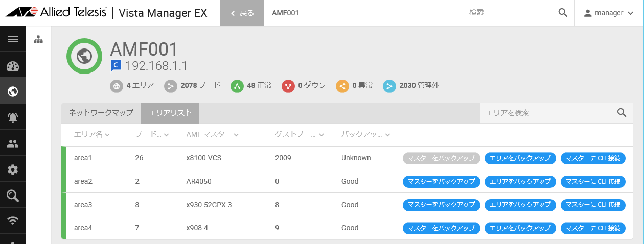Open the user management people icon

click(x=13, y=144)
